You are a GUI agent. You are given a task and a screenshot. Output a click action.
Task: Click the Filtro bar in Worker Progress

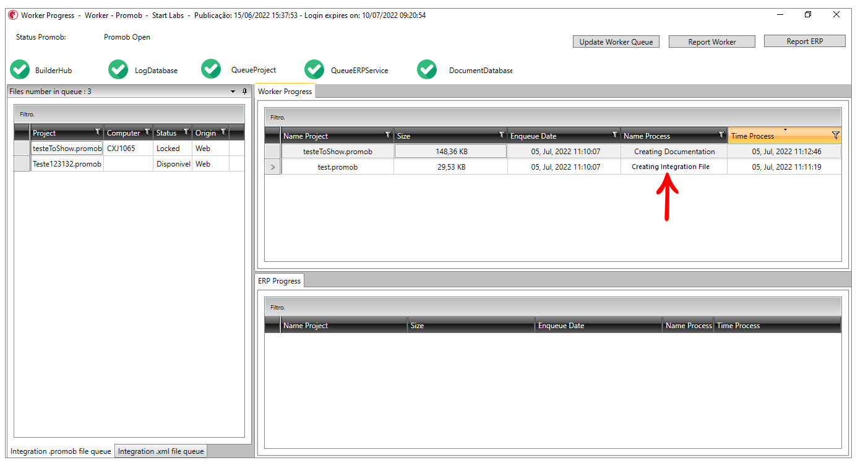553,117
